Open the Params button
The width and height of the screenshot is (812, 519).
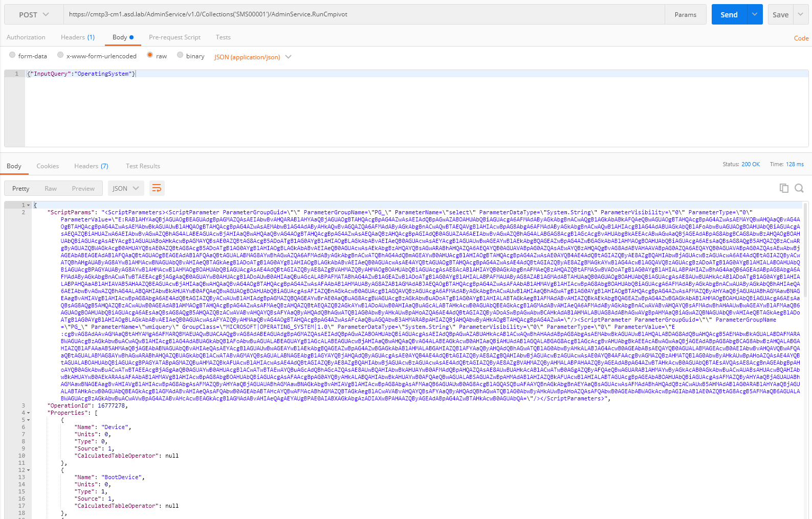point(685,15)
